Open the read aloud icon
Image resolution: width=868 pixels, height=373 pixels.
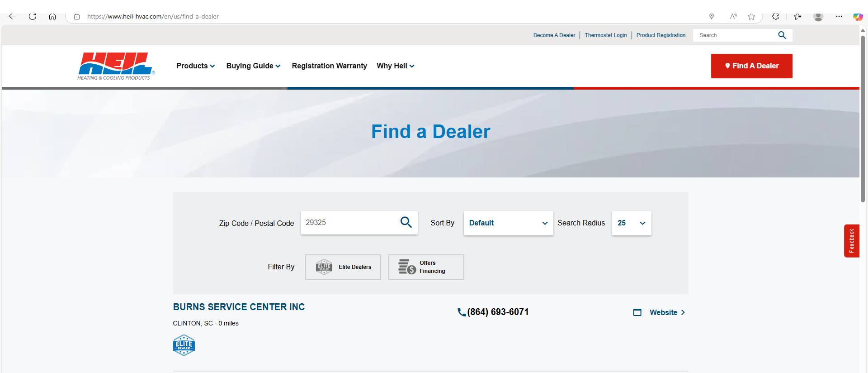tap(733, 17)
